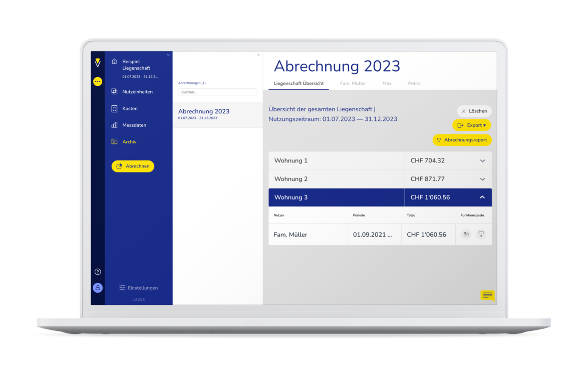
Task: Open the Export dropdown
Action: pos(471,125)
